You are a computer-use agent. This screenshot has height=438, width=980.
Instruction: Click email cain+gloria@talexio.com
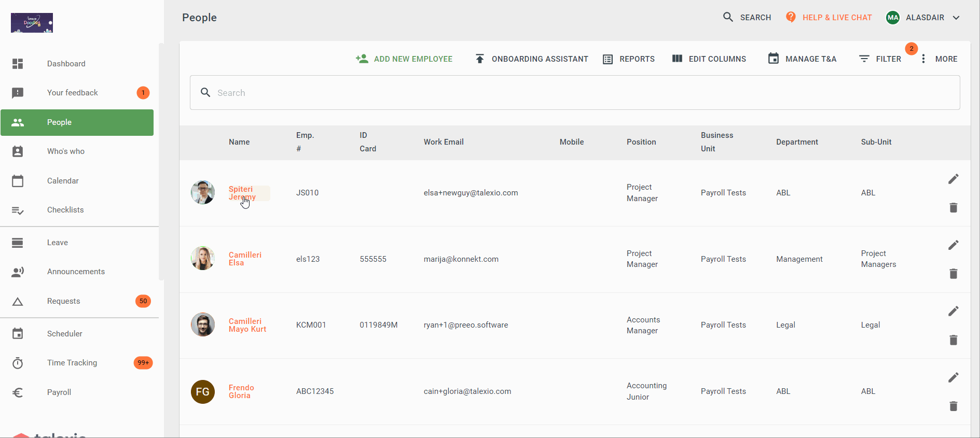click(x=467, y=391)
